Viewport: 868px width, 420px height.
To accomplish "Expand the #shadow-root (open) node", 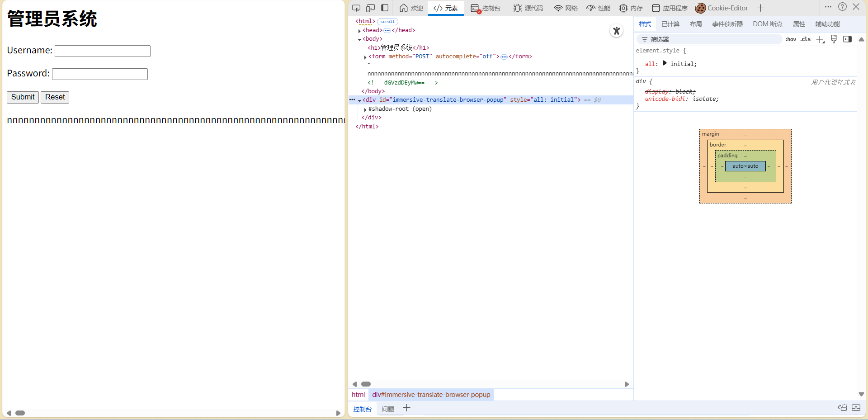I will [x=365, y=109].
